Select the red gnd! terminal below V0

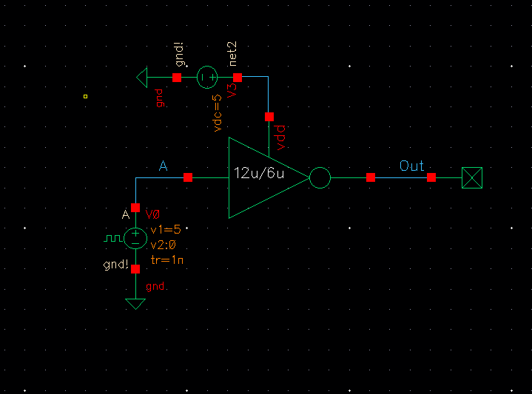tap(135, 269)
